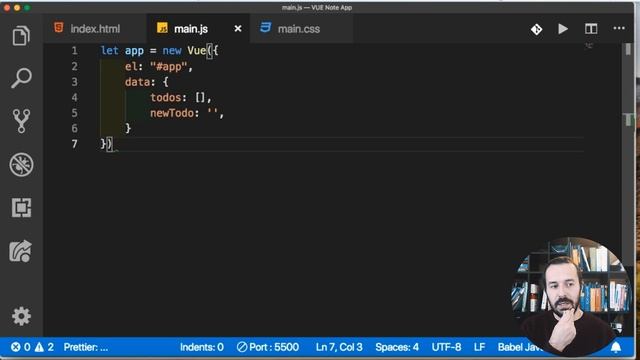
Task: Open the Extensions squares icon
Action: click(x=21, y=208)
